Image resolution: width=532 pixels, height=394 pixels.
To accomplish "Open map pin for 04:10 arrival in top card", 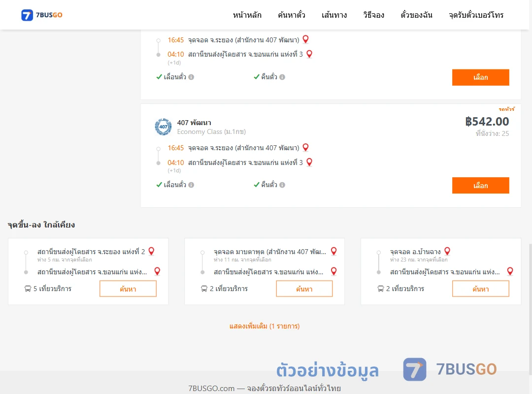I will coord(309,54).
